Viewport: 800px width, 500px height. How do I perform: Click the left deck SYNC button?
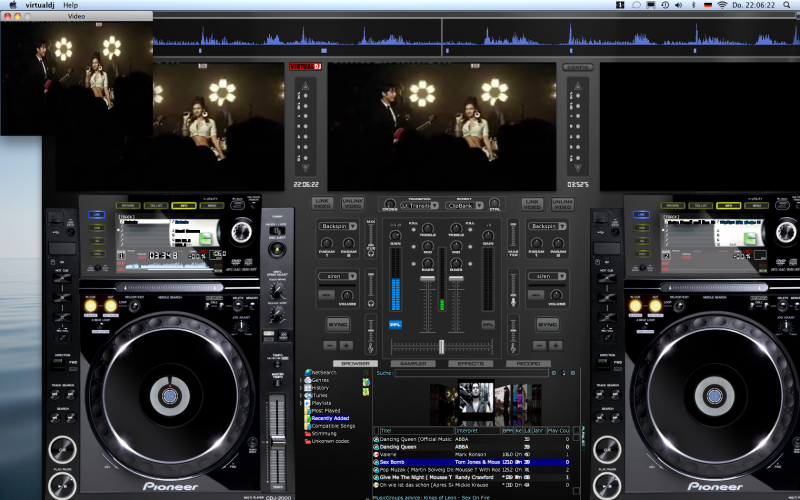[338, 324]
